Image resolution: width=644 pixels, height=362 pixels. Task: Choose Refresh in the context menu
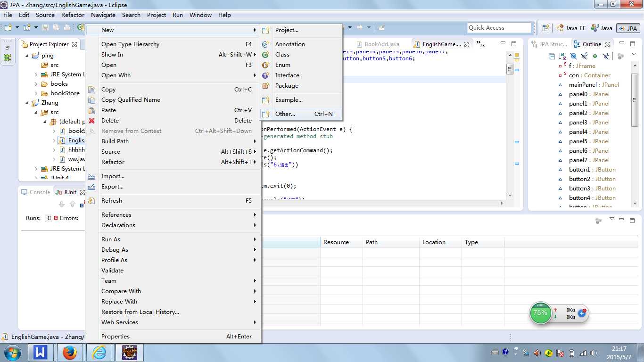pyautogui.click(x=173, y=201)
